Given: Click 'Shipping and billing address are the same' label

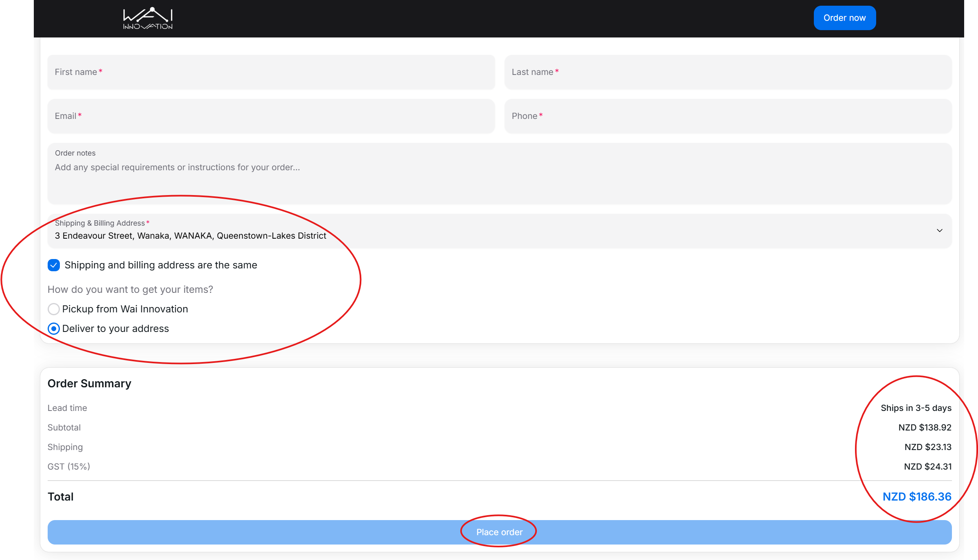Looking at the screenshot, I should point(161,265).
